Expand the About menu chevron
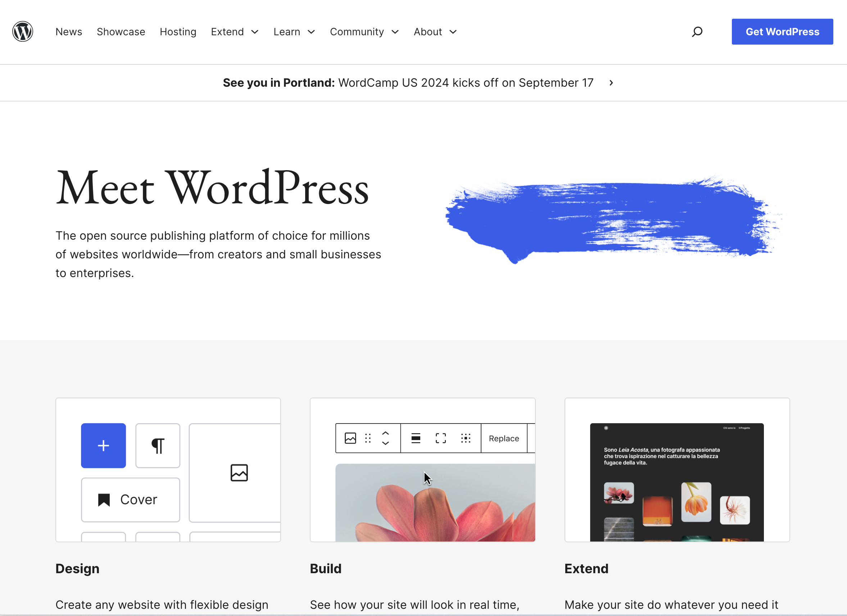This screenshot has width=847, height=616. coord(453,32)
